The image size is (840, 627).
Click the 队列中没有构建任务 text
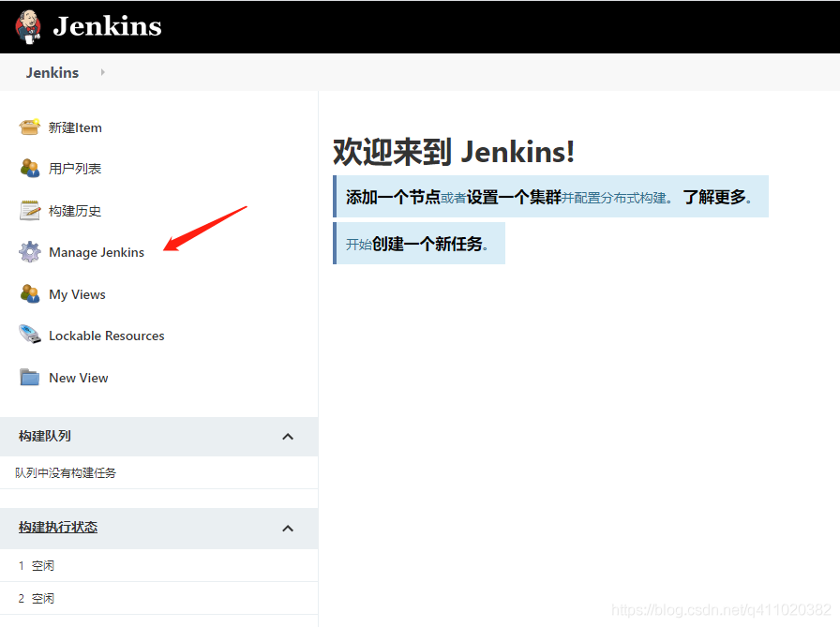point(66,472)
